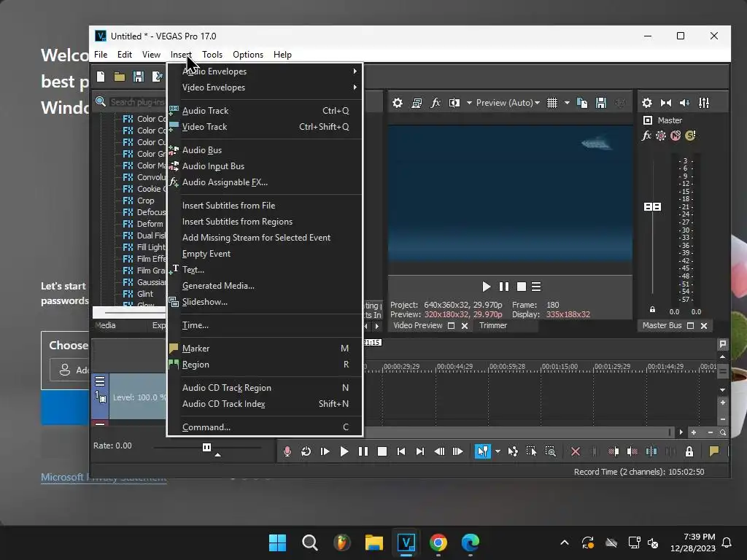The width and height of the screenshot is (747, 560).
Task: Click the Record microphone icon
Action: [287, 451]
